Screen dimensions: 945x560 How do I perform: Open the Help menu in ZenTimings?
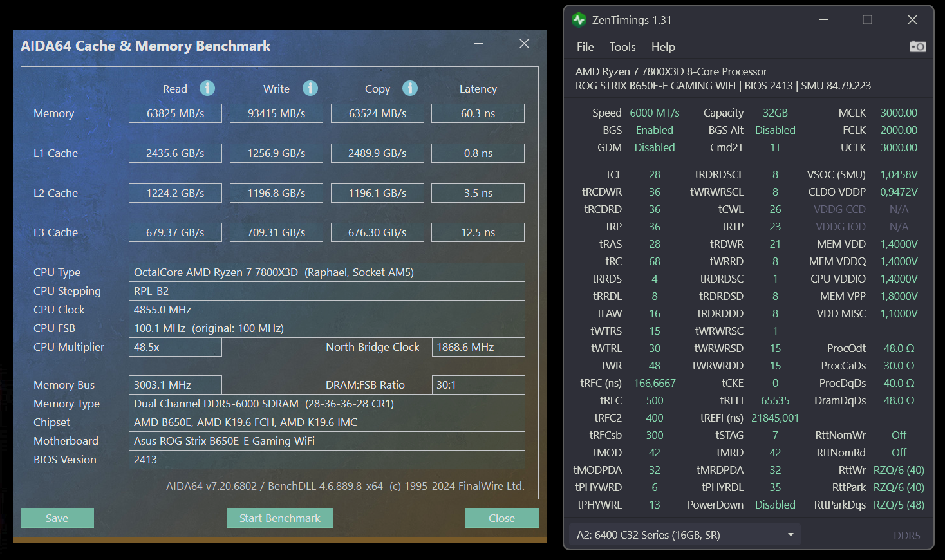coord(663,47)
